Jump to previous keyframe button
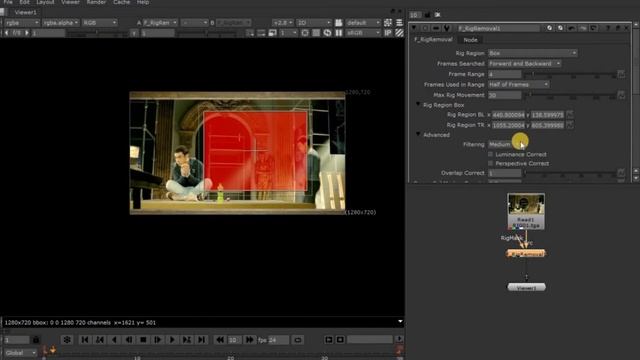The image size is (640, 360). pyautogui.click(x=99, y=340)
